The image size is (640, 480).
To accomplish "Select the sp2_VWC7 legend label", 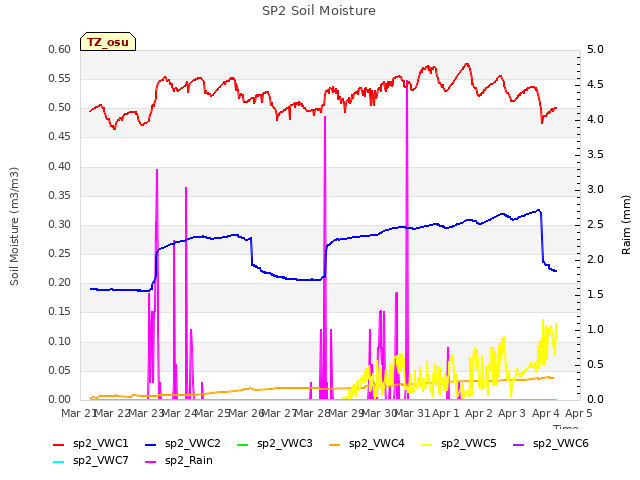I will [x=101, y=461].
